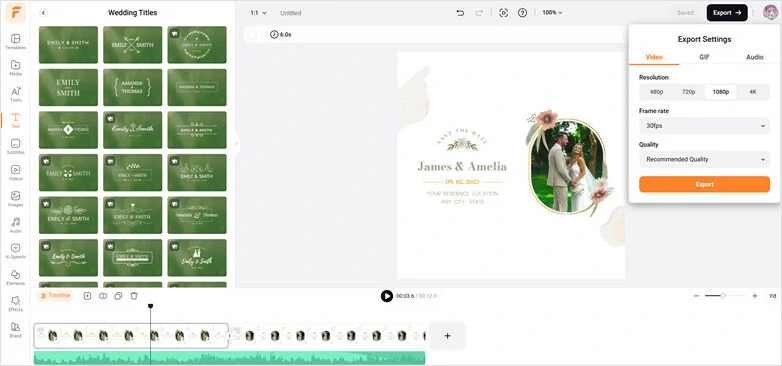
Task: Open the AI Speech sidebar panel
Action: pyautogui.click(x=15, y=251)
